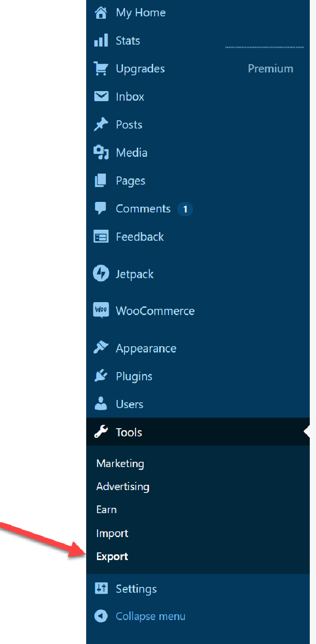The width and height of the screenshot is (316, 644).
Task: Open the Marketing submenu item
Action: [120, 463]
